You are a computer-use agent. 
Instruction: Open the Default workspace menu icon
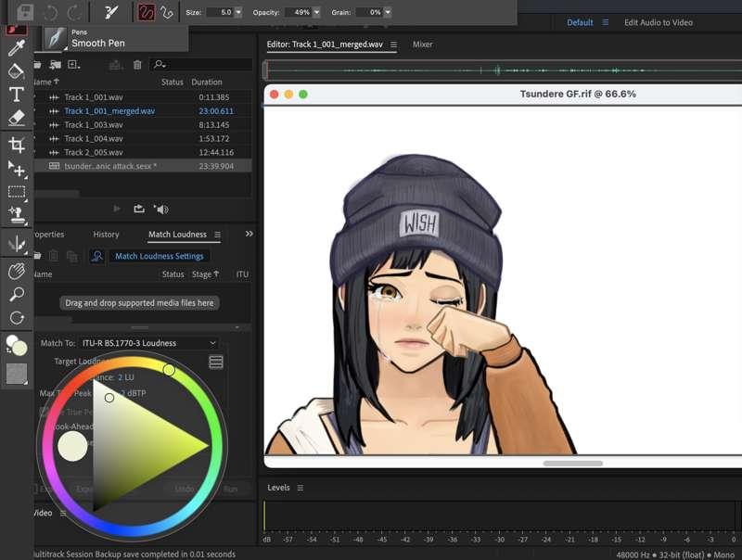(606, 22)
